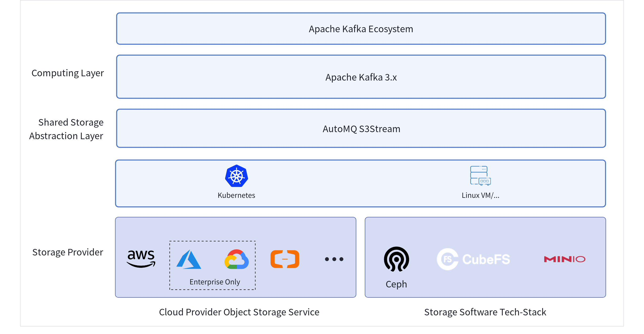
Task: Click the Enterprise Only text
Action: coord(215,282)
